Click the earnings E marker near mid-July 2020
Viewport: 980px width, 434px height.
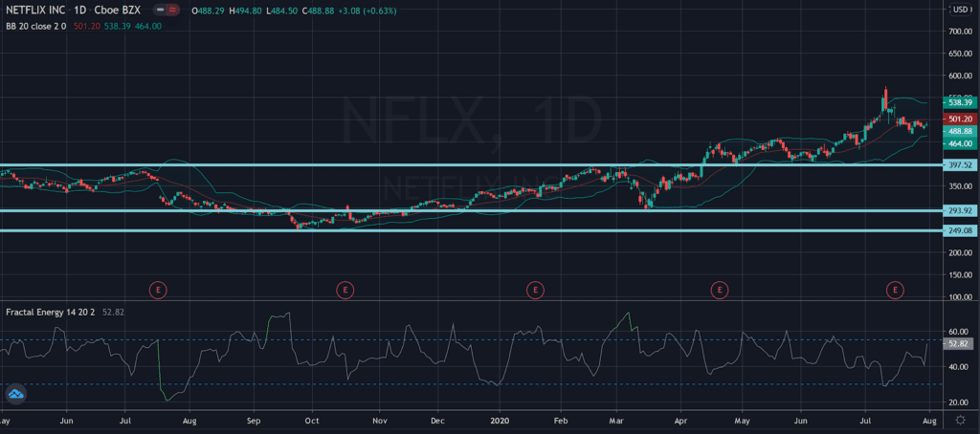[896, 290]
